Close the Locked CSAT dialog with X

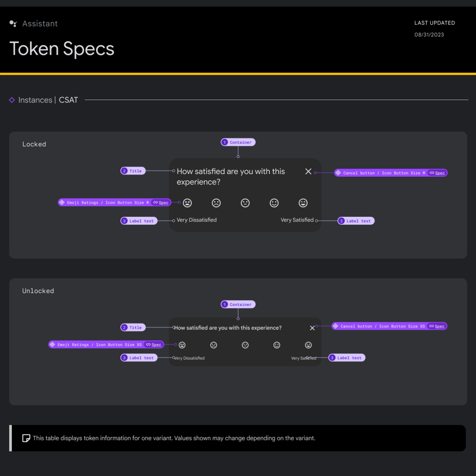pyautogui.click(x=309, y=171)
